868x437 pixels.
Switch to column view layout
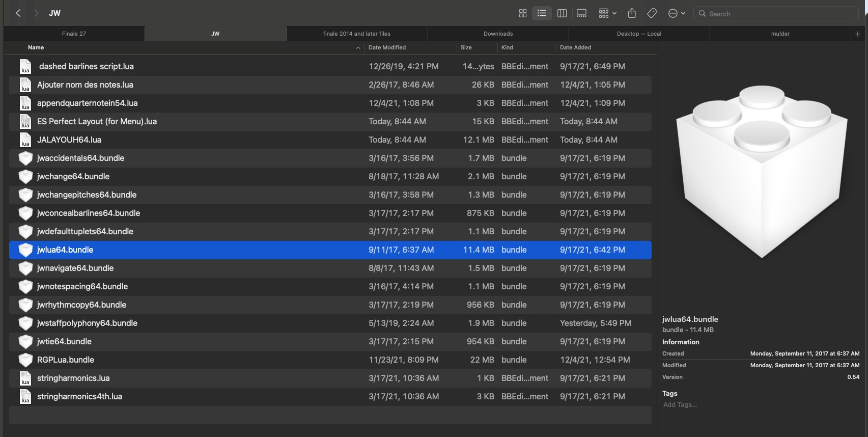(562, 14)
